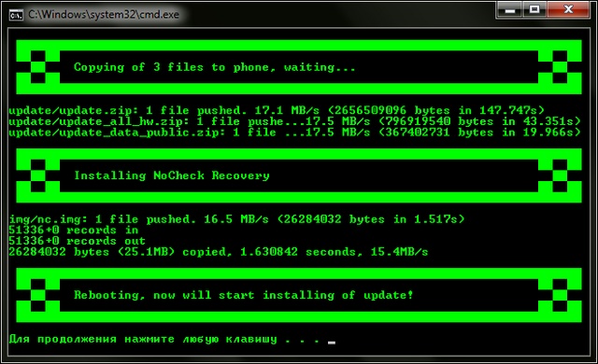598x364 pixels.
Task: Select the line starting with update/update_all_hw.zip
Action: [294, 121]
